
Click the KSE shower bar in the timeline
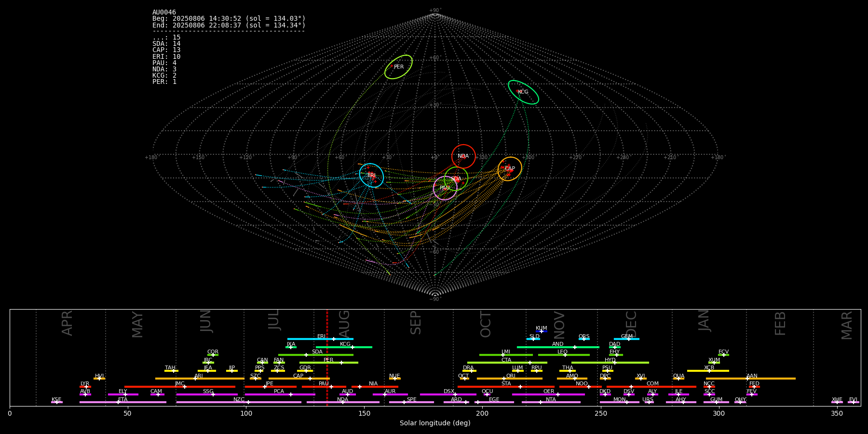pos(57,402)
